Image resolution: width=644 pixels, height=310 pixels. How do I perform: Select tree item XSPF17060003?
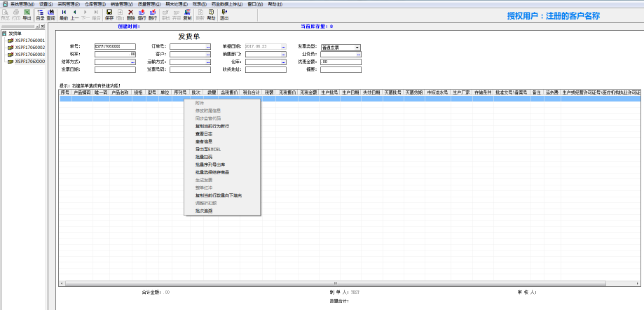[29, 55]
